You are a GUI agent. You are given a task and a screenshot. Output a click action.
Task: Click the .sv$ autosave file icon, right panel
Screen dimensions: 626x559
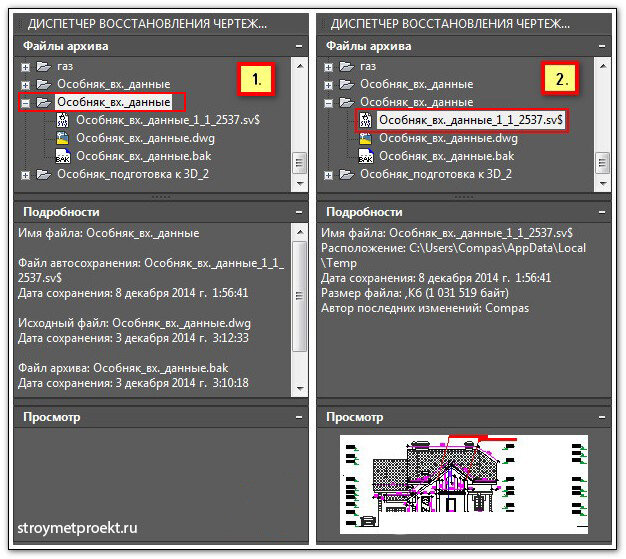click(366, 120)
